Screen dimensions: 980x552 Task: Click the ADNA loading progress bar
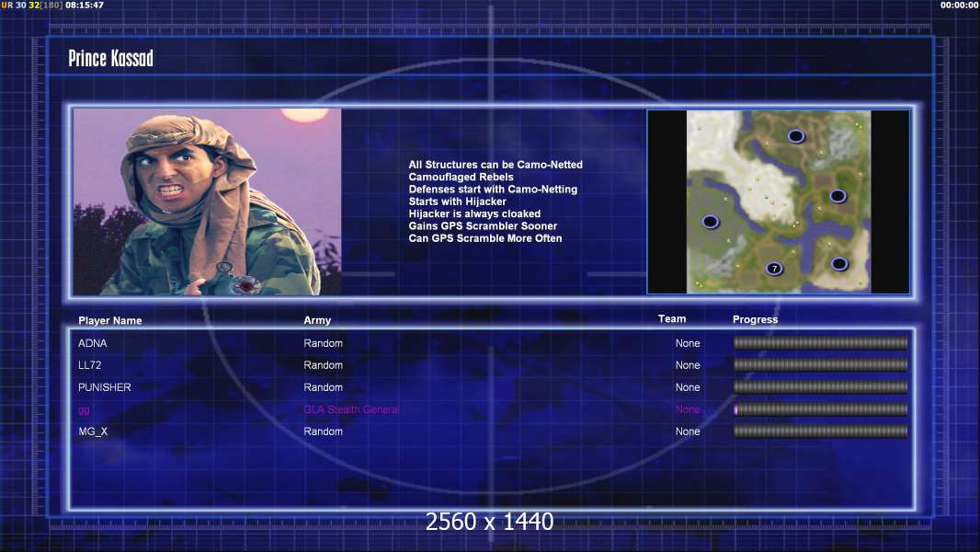point(820,342)
